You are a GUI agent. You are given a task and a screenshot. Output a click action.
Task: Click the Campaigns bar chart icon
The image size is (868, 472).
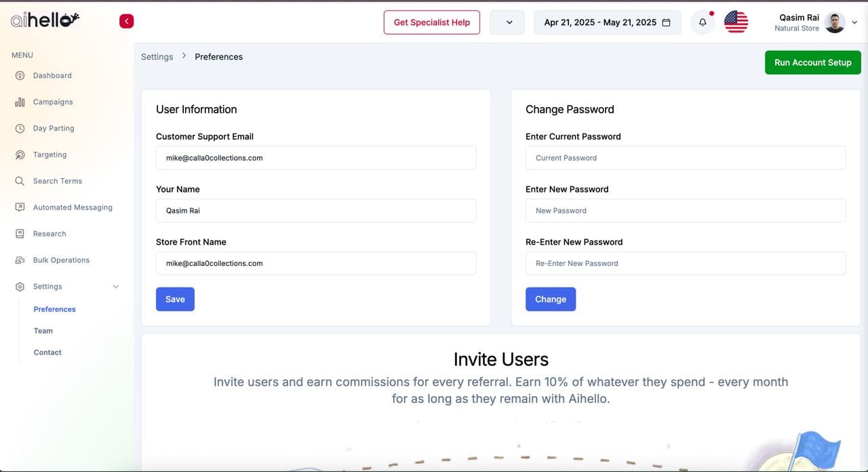tap(20, 102)
